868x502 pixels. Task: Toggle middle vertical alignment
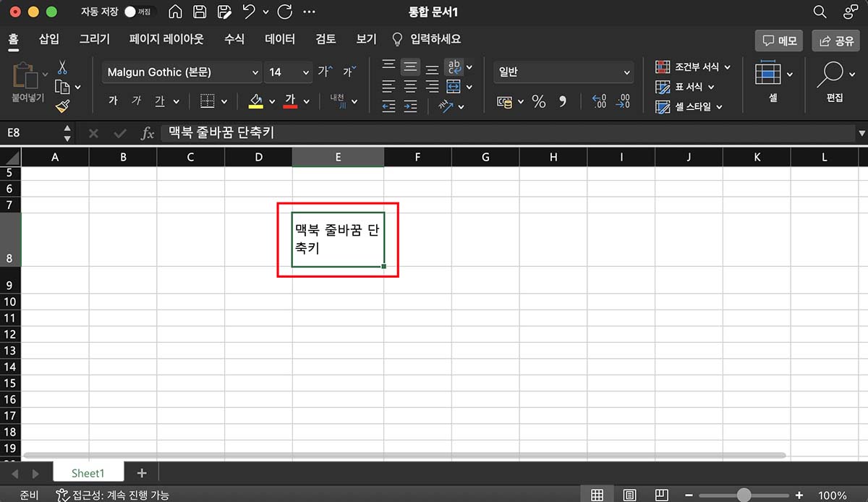pyautogui.click(x=410, y=67)
